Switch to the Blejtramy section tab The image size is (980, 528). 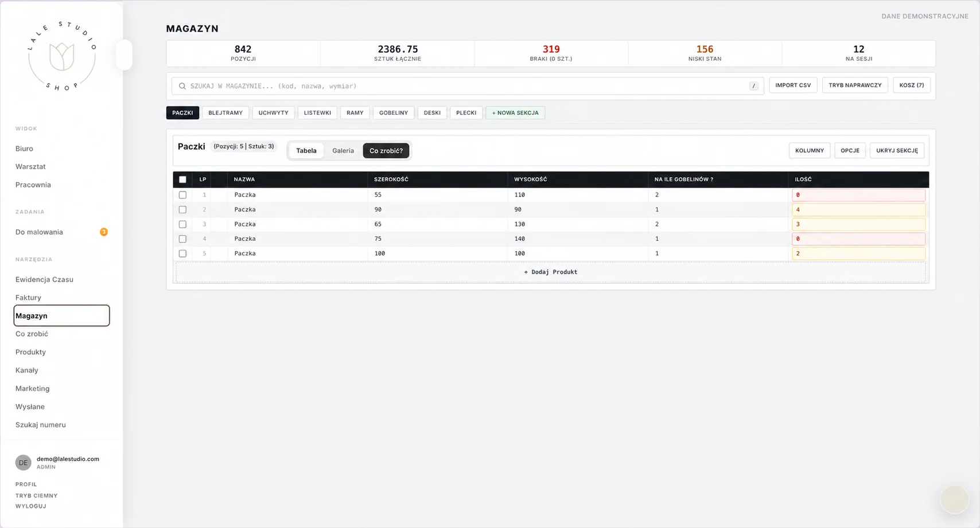pyautogui.click(x=225, y=113)
